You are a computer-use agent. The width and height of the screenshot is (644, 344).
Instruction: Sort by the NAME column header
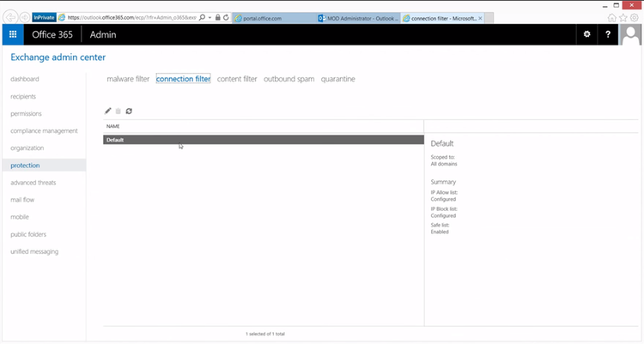tap(113, 125)
